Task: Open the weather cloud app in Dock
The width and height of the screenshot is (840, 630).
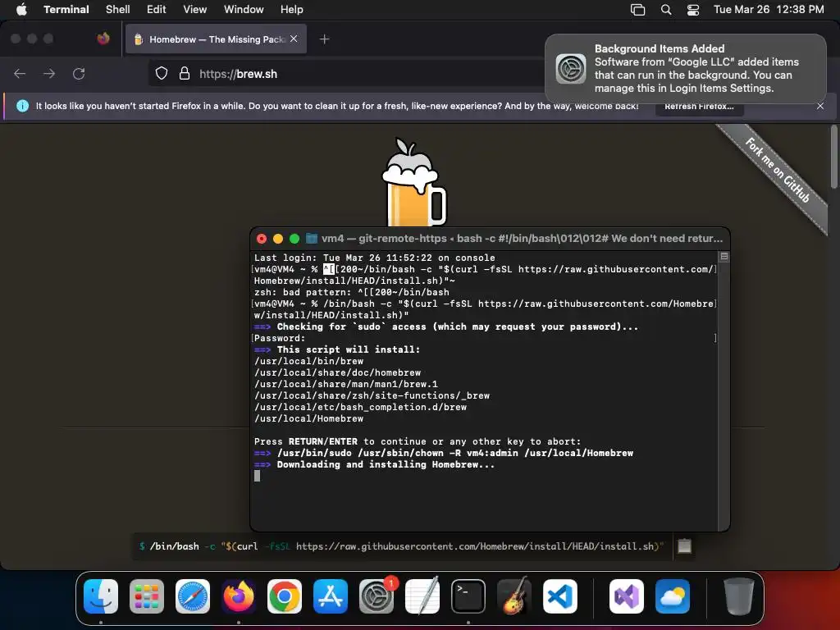Action: 673,596
